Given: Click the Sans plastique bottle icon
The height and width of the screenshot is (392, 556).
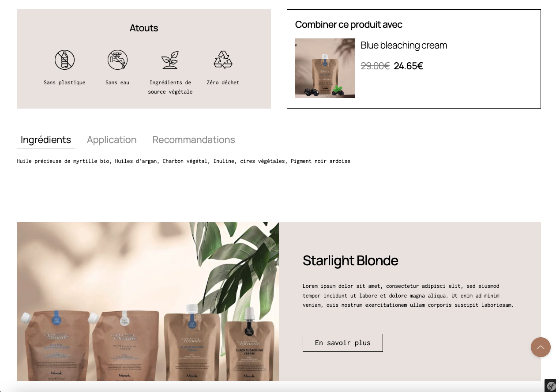Looking at the screenshot, I should tap(64, 60).
